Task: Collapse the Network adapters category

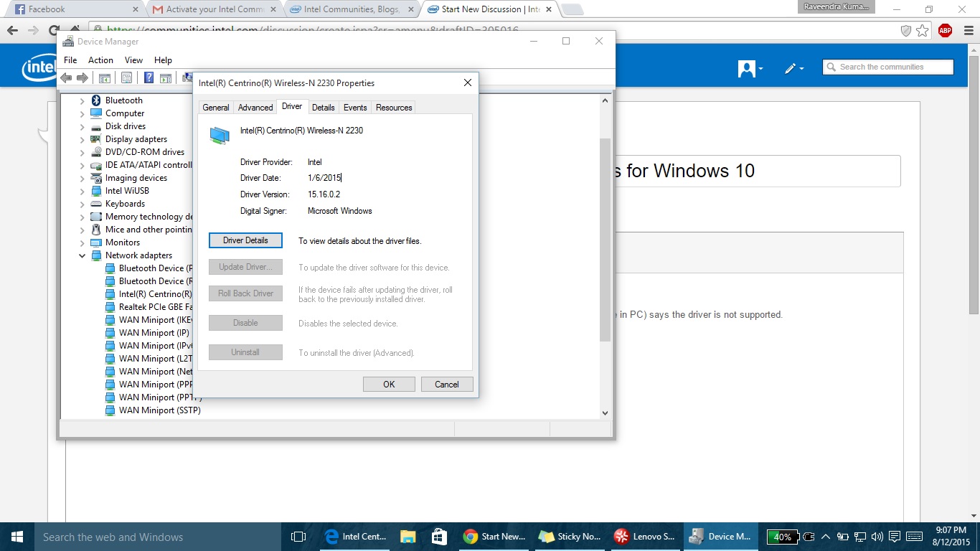Action: [x=82, y=255]
